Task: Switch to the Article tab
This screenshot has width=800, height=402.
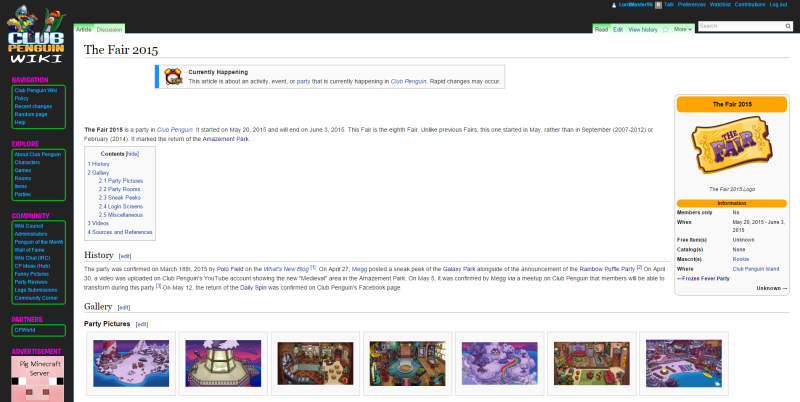Action: coord(84,30)
